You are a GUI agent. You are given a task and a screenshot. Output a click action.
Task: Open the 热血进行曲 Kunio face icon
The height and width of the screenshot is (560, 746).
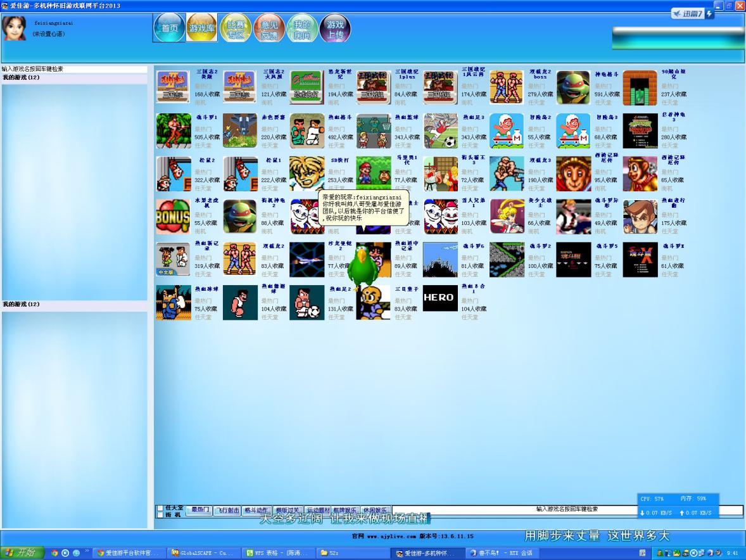[640, 217]
